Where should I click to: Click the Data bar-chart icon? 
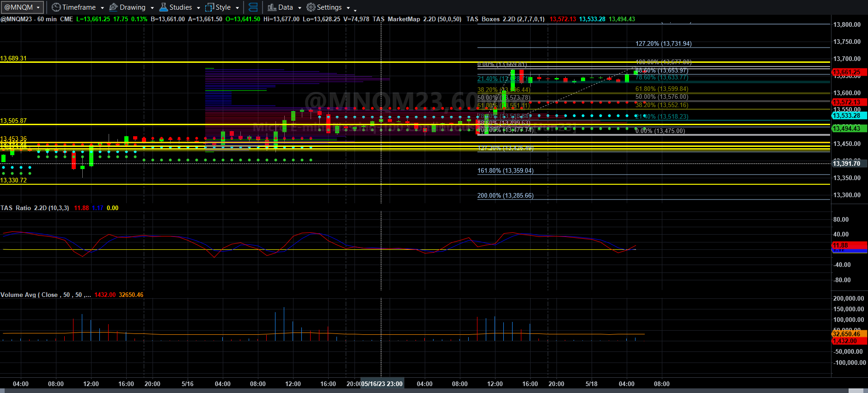point(272,7)
